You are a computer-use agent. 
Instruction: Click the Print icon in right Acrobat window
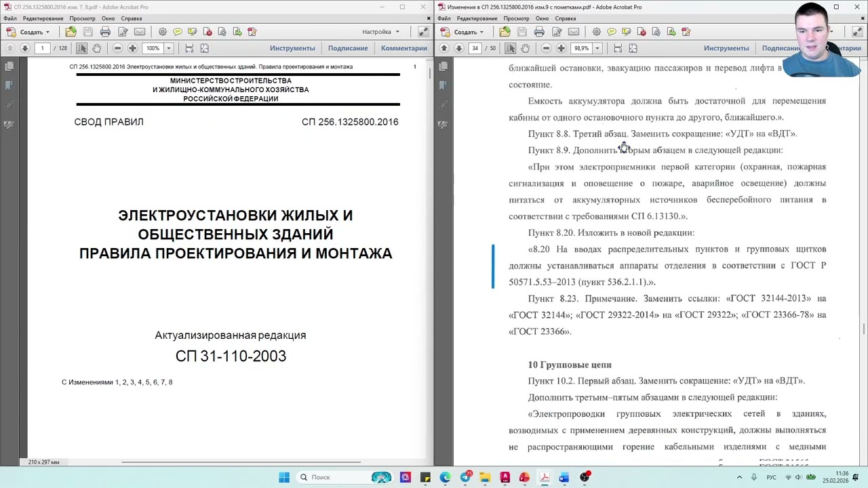tap(539, 32)
